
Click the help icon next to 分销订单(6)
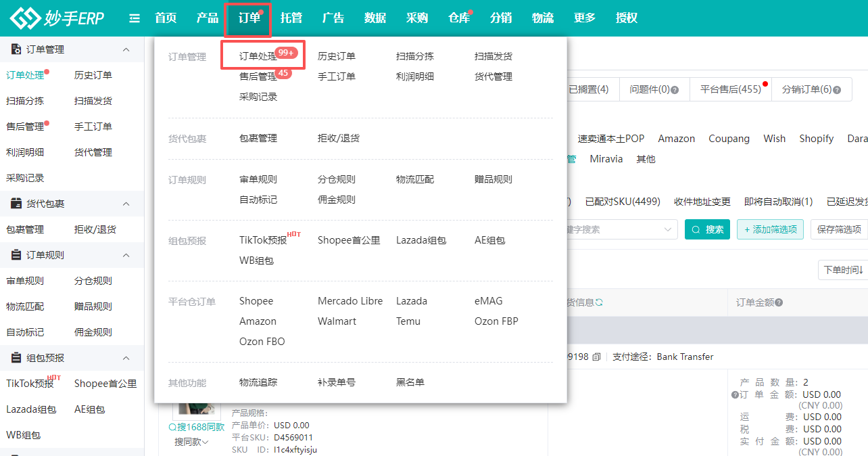pos(838,89)
